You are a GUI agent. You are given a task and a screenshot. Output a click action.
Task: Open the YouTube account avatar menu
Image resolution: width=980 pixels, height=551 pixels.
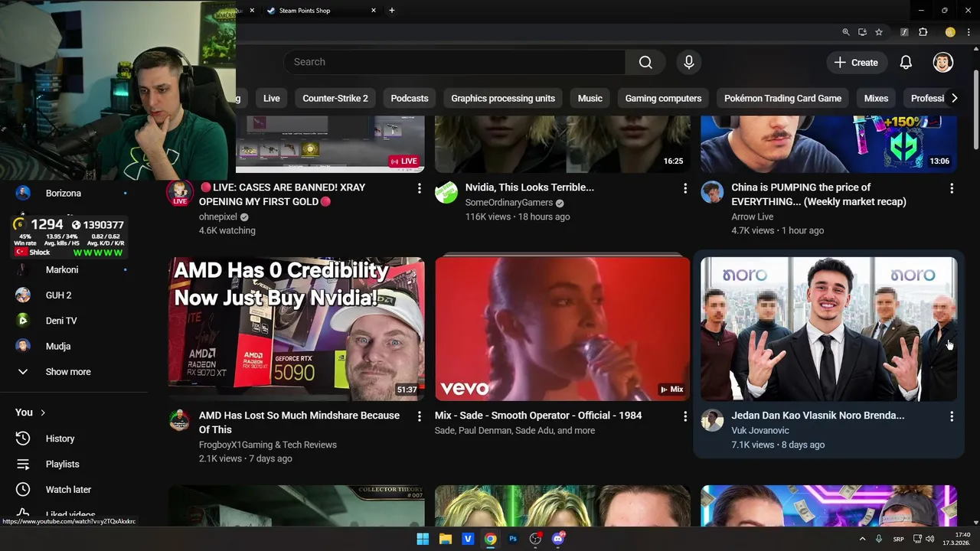pos(942,62)
